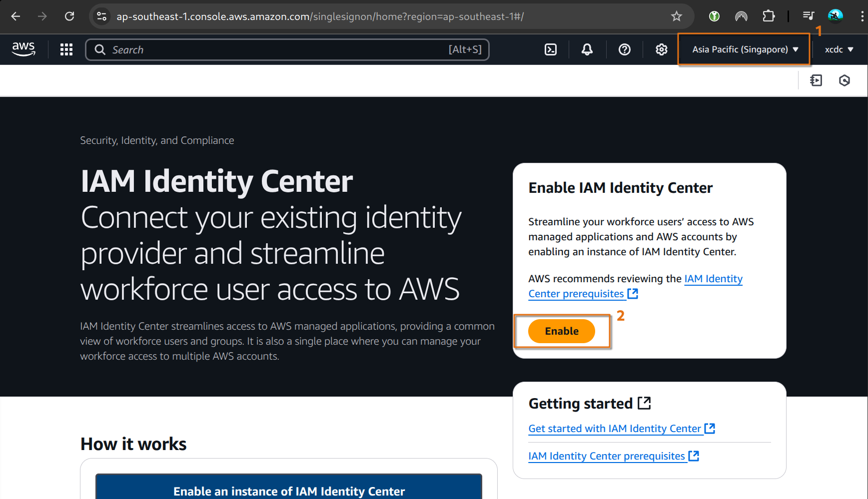The image size is (868, 499).
Task: Open site information icon in address bar
Action: [101, 16]
